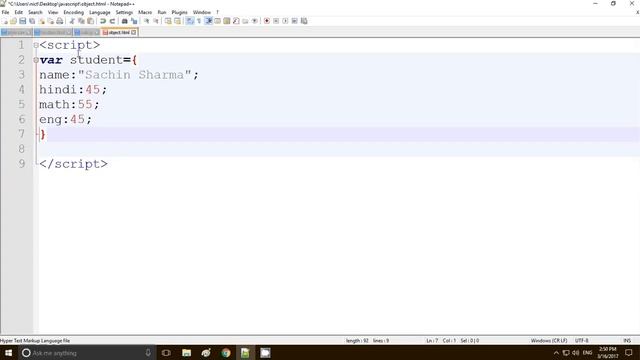This screenshot has width=640, height=360.
Task: Select the object.html tab
Action: click(x=119, y=32)
